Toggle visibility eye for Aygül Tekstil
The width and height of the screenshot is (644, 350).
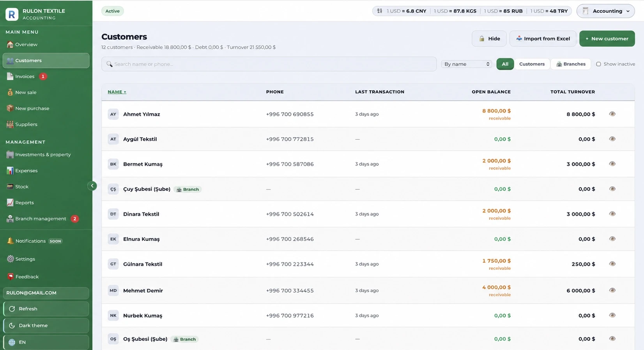click(x=612, y=139)
